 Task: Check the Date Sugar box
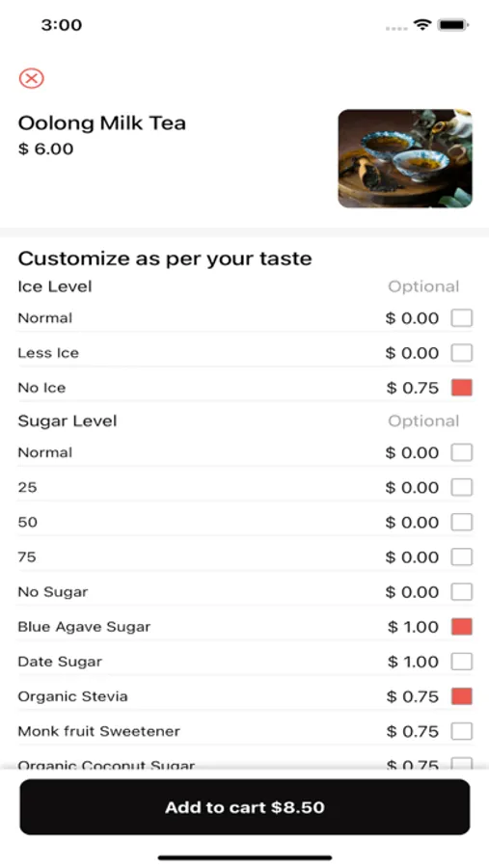[x=461, y=662]
